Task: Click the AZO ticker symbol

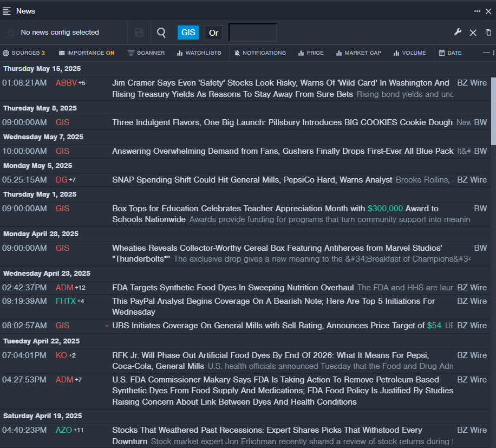Action: 64,430
